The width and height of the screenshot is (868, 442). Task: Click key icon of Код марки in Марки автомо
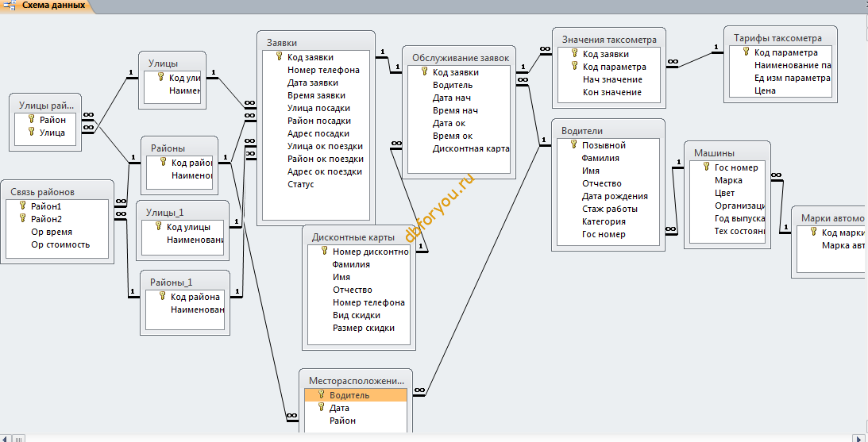pos(814,233)
